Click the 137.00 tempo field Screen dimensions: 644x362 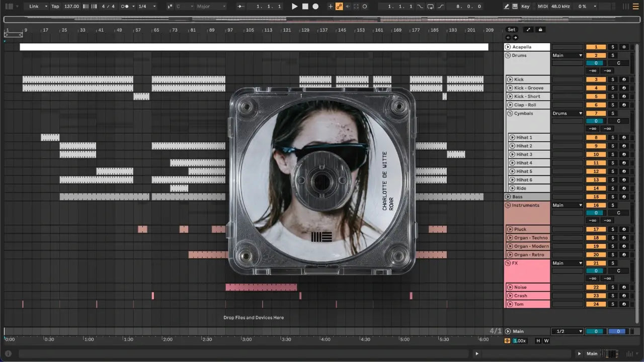pyautogui.click(x=71, y=7)
